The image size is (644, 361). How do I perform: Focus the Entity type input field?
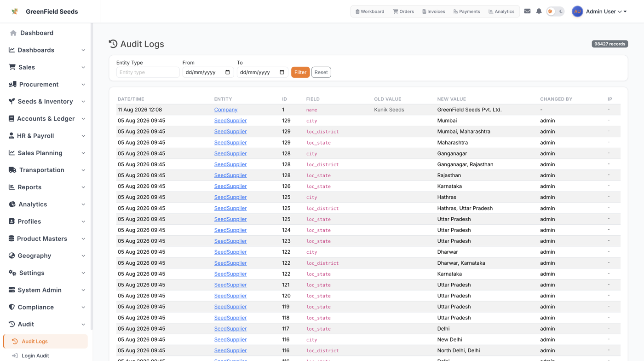[x=148, y=72]
